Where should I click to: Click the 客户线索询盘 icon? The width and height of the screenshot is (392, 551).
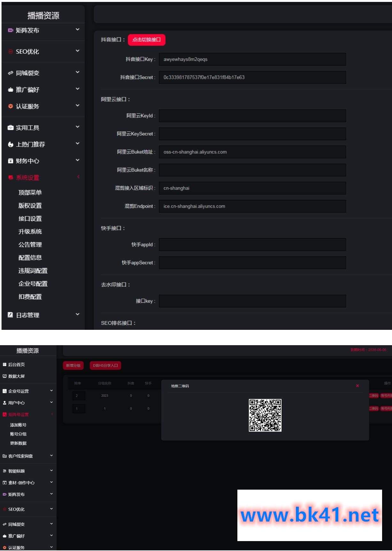(4, 456)
